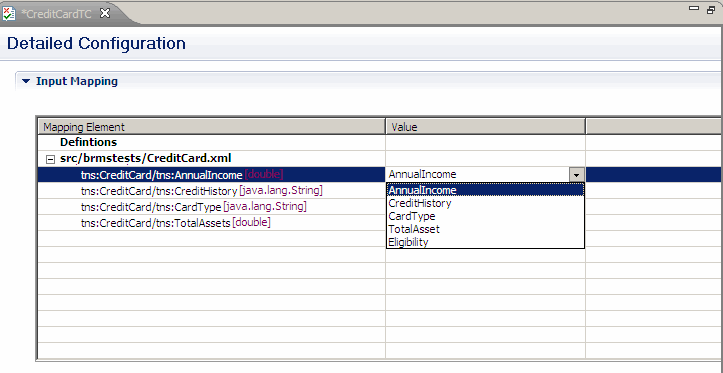Screen dimensions: 723x373
Task: Click the Value column header
Action: [x=485, y=127]
